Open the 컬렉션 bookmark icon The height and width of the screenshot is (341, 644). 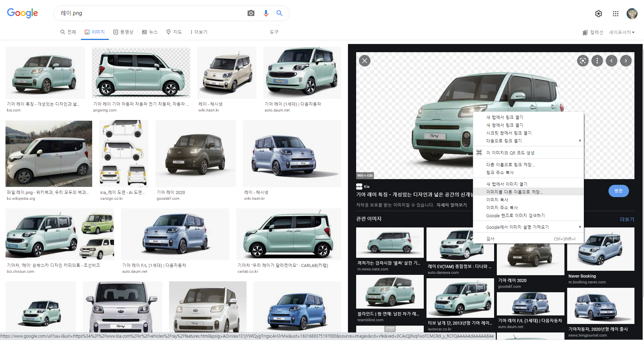tap(585, 32)
